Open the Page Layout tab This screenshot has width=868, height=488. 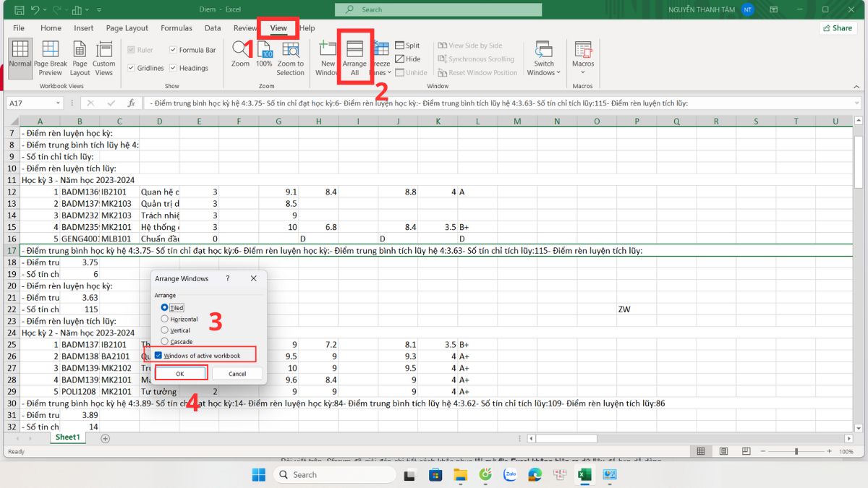(x=127, y=28)
